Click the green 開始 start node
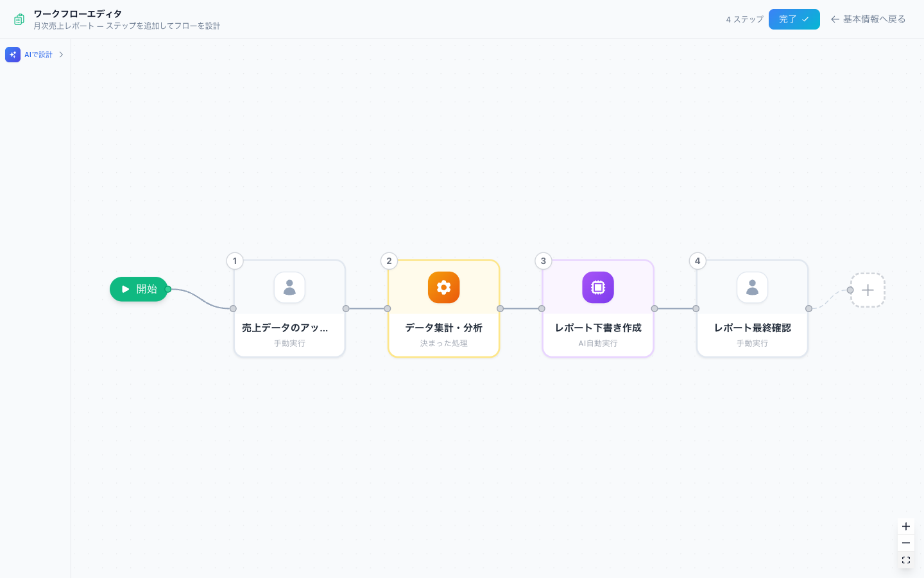Image resolution: width=924 pixels, height=578 pixels. point(139,289)
